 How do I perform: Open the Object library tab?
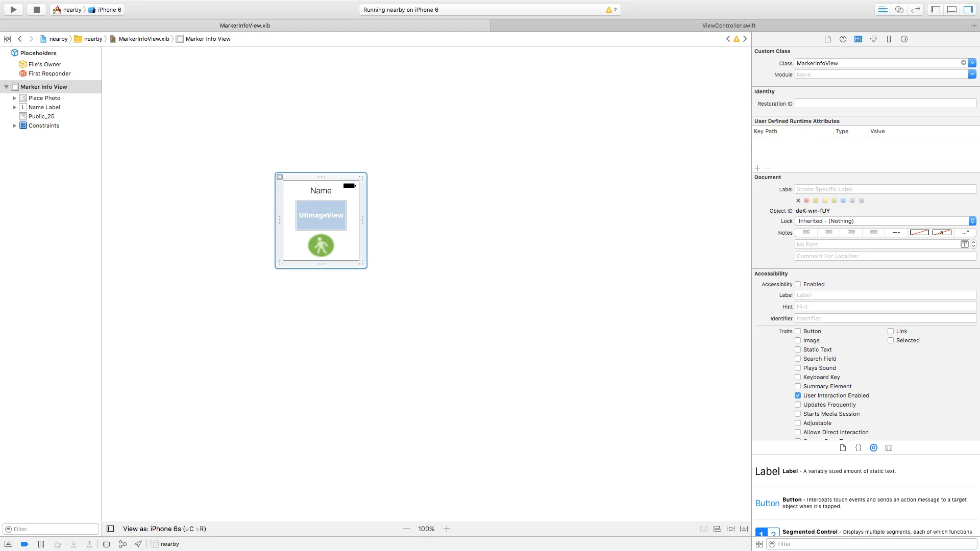[873, 448]
